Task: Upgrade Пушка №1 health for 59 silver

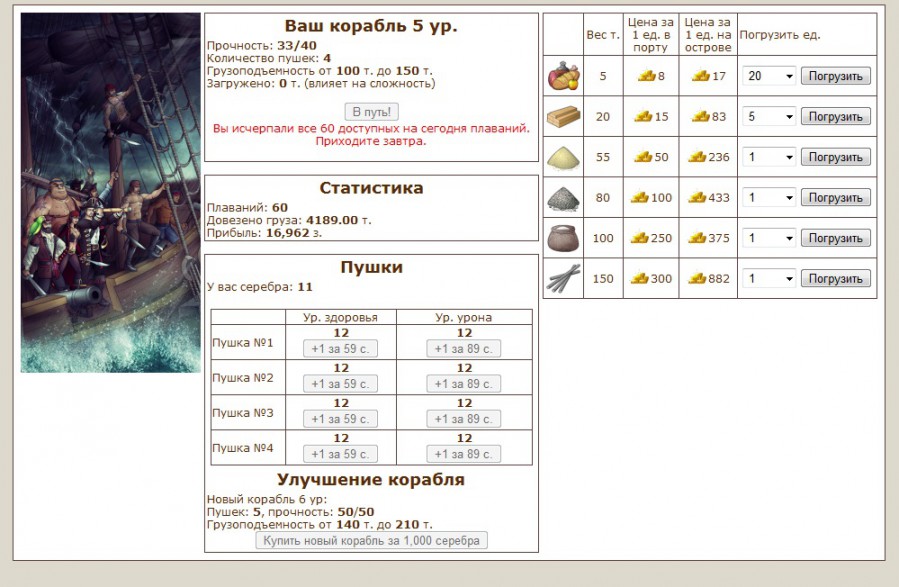Action: point(341,349)
